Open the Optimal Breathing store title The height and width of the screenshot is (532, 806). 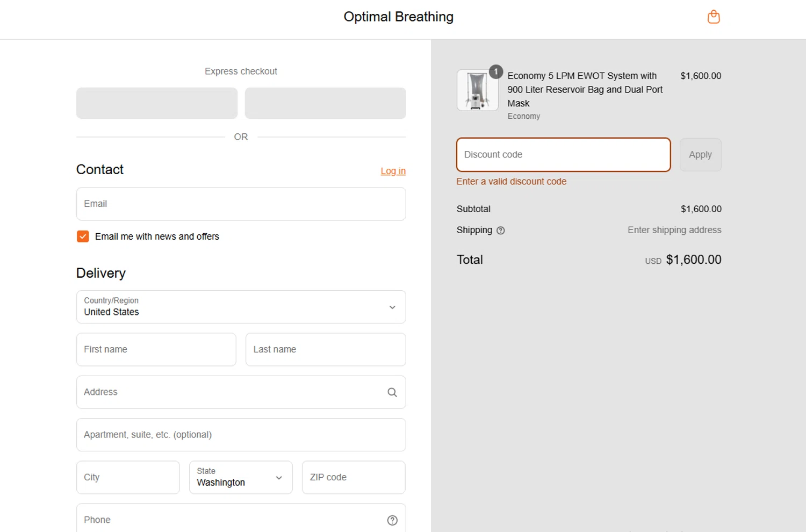click(399, 17)
